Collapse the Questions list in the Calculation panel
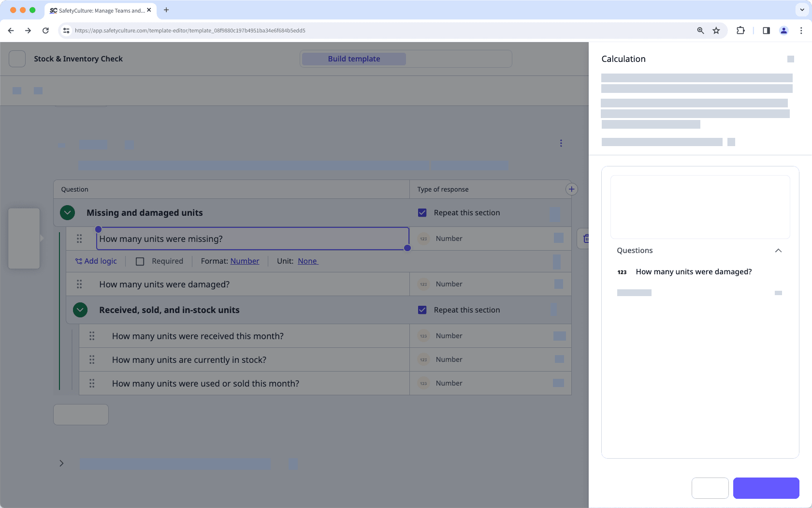The width and height of the screenshot is (812, 508). point(778,250)
